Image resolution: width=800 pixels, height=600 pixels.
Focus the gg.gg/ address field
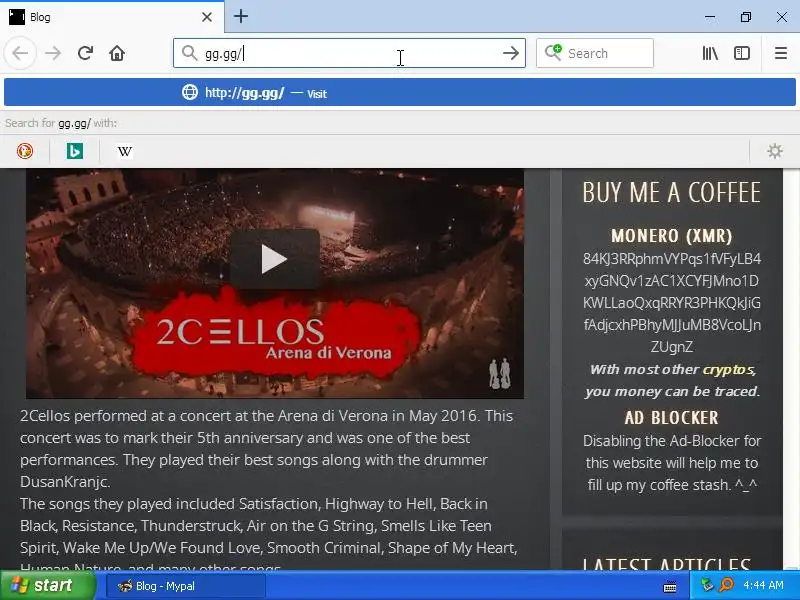[x=349, y=53]
